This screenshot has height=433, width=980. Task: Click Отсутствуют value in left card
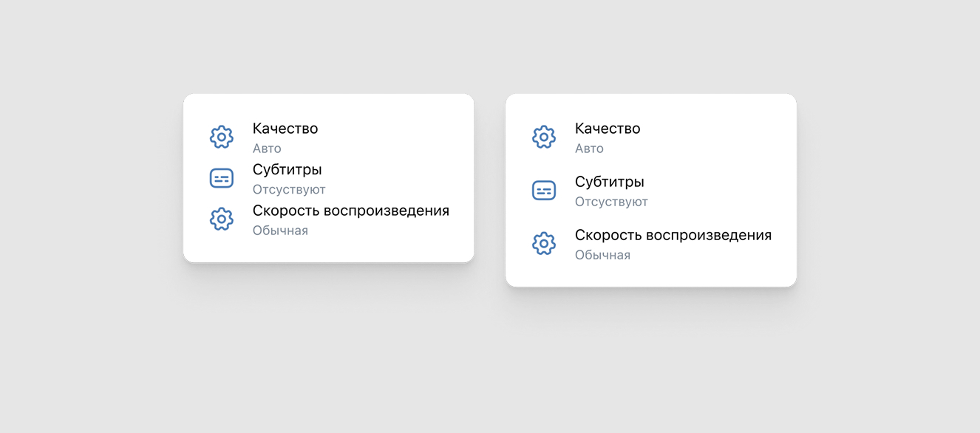point(289,190)
